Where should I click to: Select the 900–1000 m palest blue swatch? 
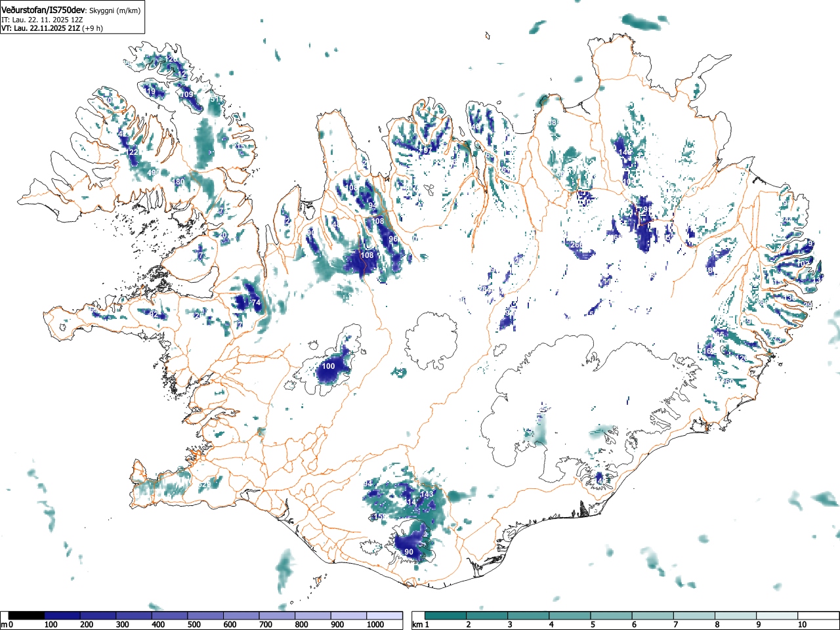coord(348,616)
